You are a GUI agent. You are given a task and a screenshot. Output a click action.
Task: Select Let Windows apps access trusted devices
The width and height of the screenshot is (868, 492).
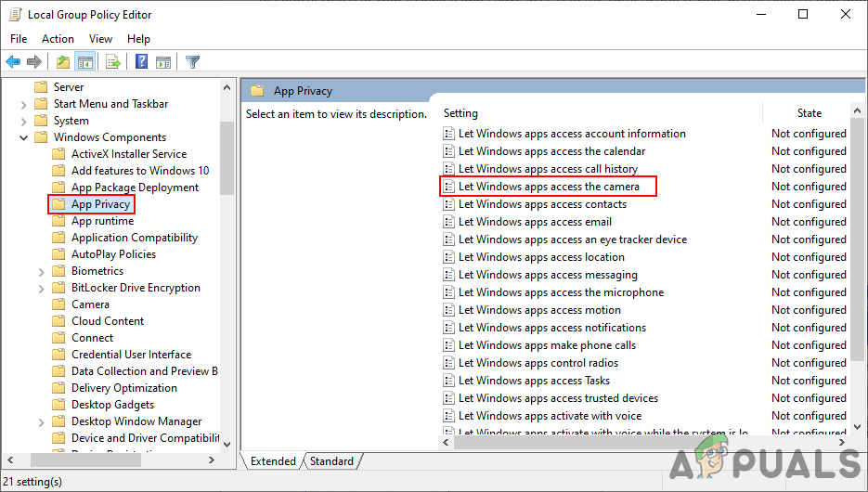click(x=558, y=398)
